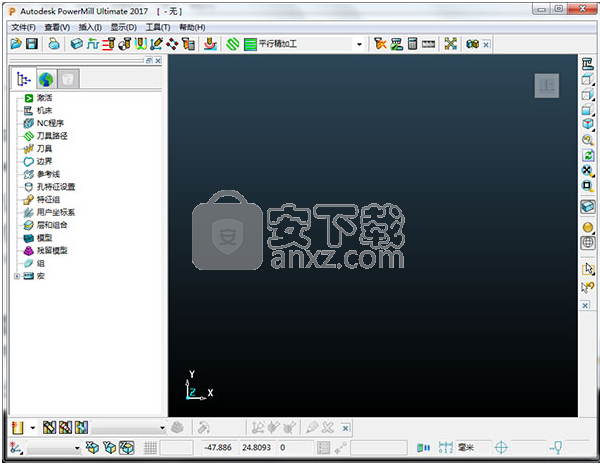This screenshot has width=600, height=464.
Task: Open the toolpath strategies icon
Action: point(232,44)
